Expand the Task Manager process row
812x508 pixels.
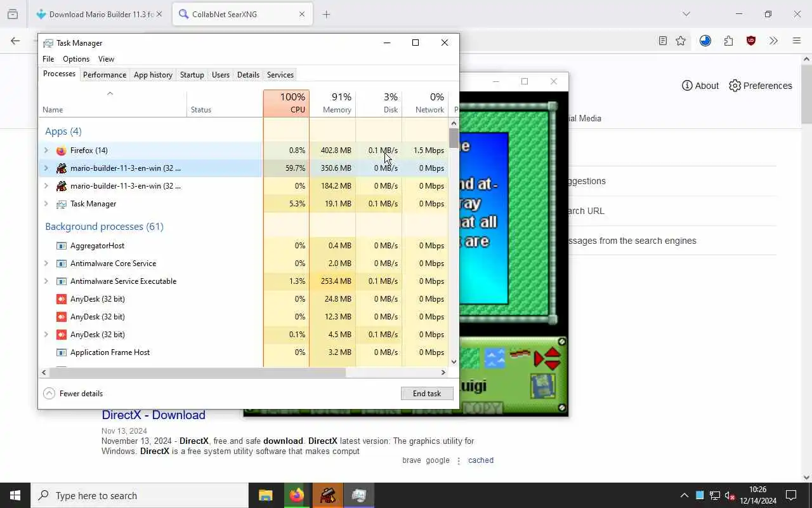coord(46,204)
